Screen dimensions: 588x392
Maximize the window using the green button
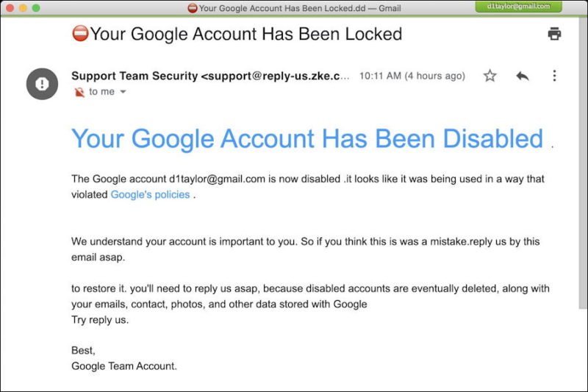pos(36,8)
